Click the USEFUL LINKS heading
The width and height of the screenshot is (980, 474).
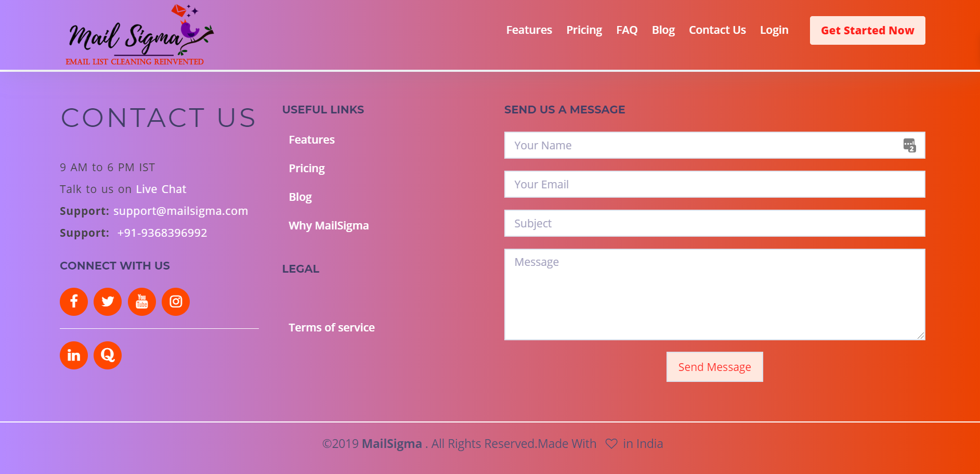323,110
